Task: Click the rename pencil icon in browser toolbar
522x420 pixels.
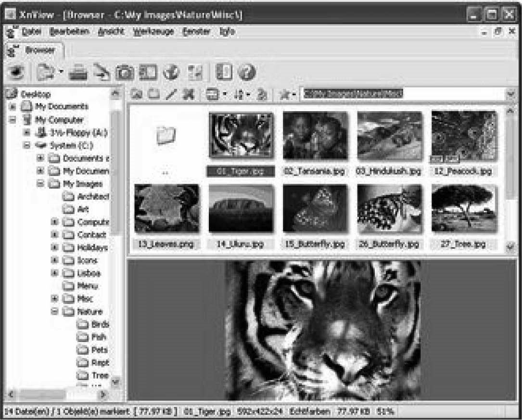Action: tap(171, 94)
